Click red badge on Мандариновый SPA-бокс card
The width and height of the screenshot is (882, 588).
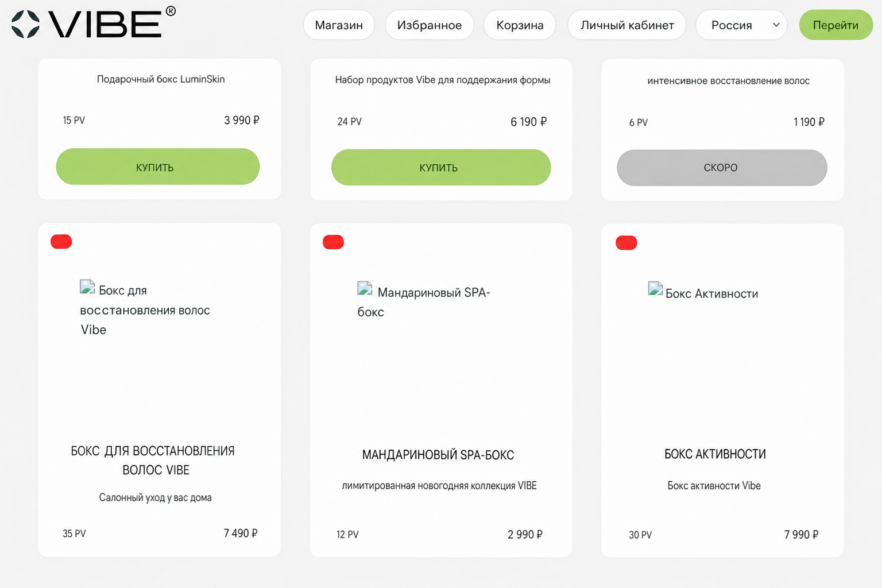(333, 242)
